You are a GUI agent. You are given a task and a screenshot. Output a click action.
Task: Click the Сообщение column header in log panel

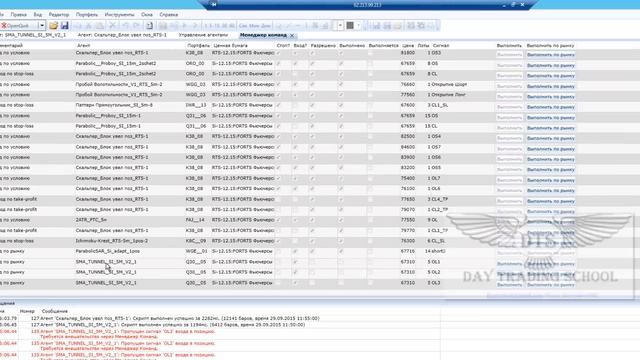(x=55, y=311)
